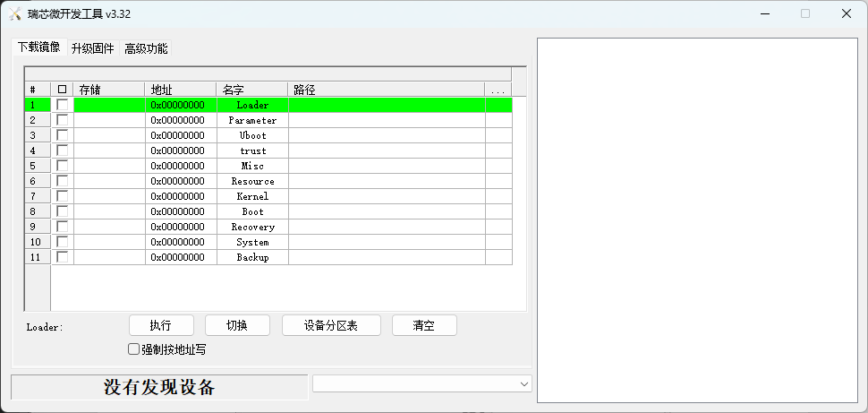The width and height of the screenshot is (868, 413).
Task: Select the trust name cell
Action: point(252,151)
